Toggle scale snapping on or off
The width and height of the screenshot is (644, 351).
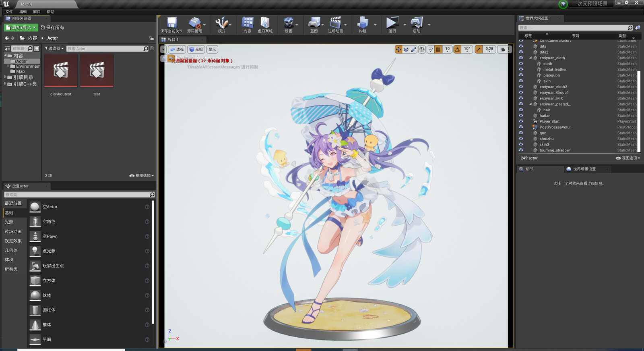(479, 49)
